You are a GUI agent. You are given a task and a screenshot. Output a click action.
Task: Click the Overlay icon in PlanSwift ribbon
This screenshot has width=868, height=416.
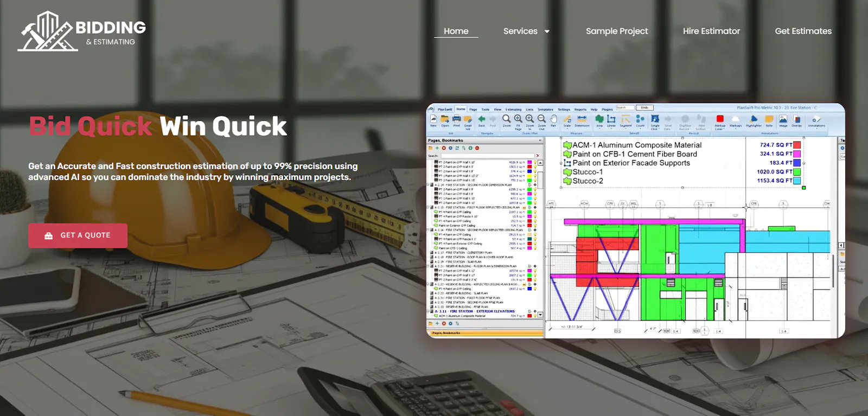click(x=796, y=120)
